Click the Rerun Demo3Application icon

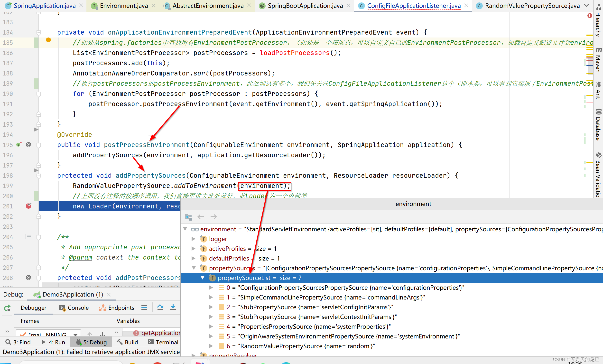pos(7,308)
